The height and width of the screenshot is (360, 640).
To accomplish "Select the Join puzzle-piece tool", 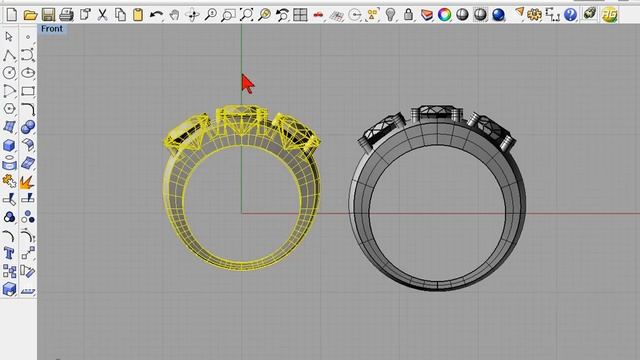I will 9,181.
